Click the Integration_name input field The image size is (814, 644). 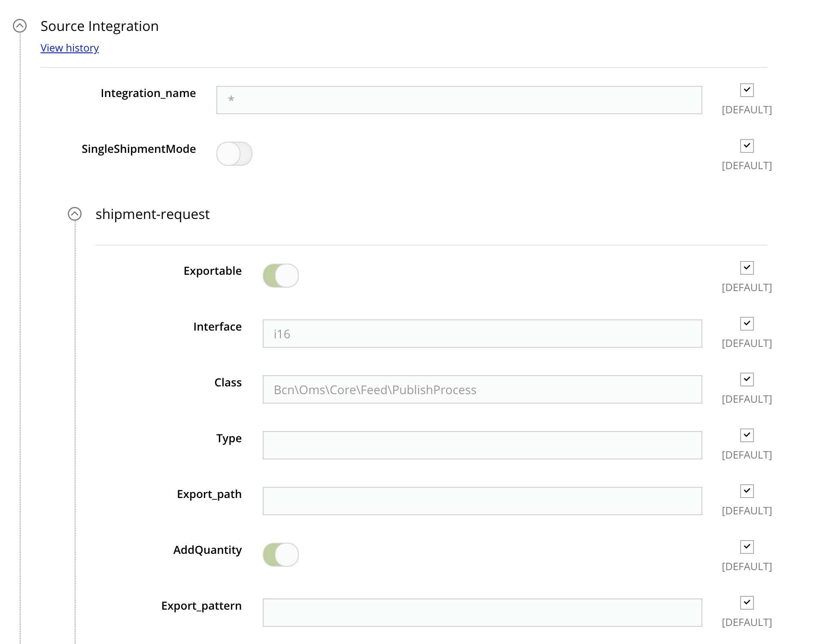tap(459, 100)
